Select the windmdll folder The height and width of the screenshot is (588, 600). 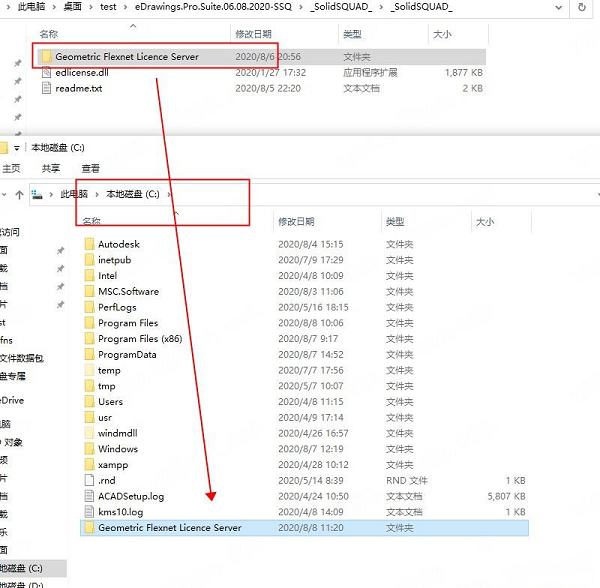[117, 433]
